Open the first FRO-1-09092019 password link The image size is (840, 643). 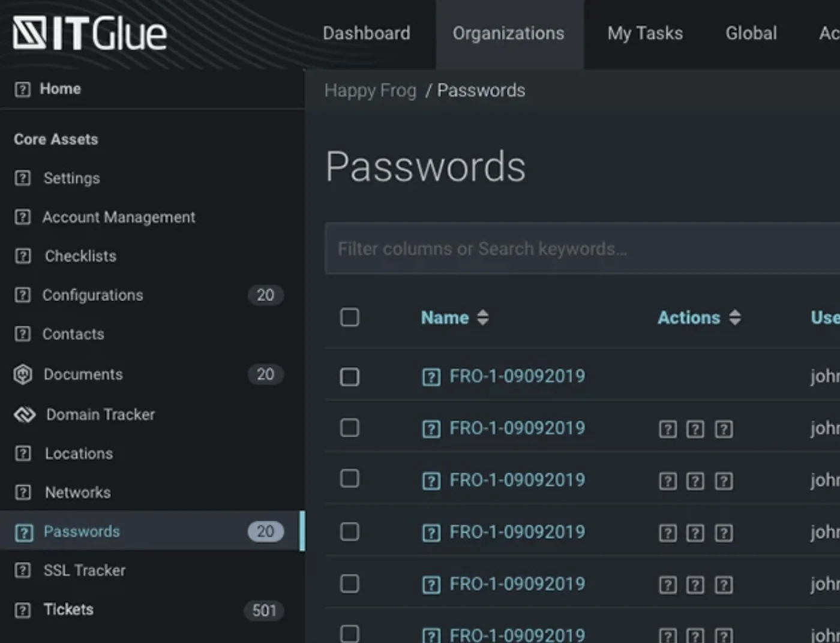pyautogui.click(x=517, y=376)
